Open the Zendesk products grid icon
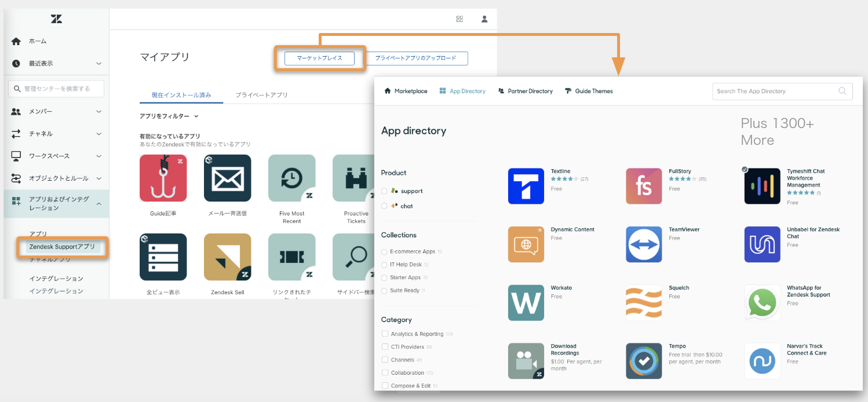This screenshot has width=868, height=402. pos(459,19)
